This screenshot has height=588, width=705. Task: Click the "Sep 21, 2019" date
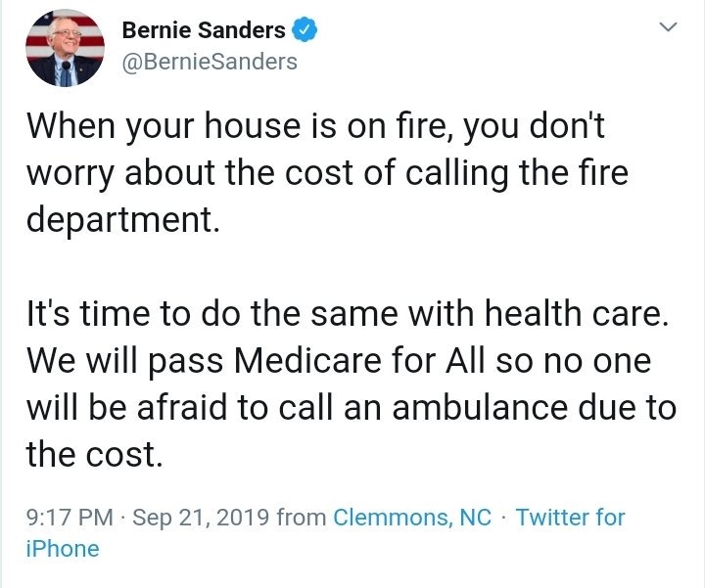200,517
